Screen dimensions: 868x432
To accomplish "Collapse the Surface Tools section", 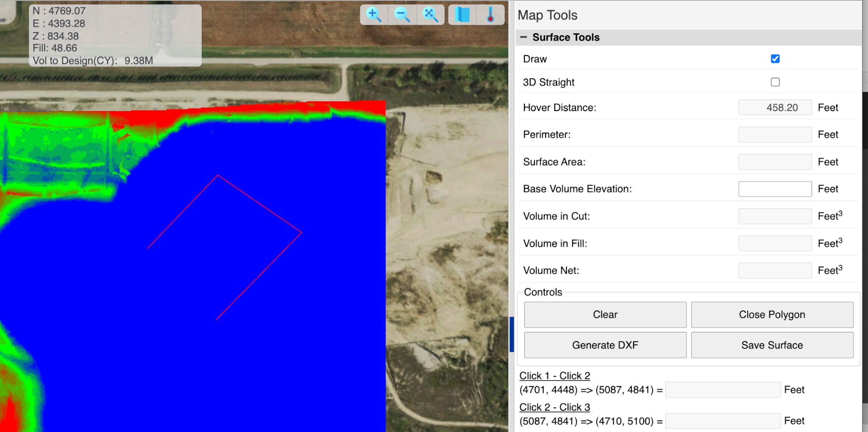I will [523, 37].
